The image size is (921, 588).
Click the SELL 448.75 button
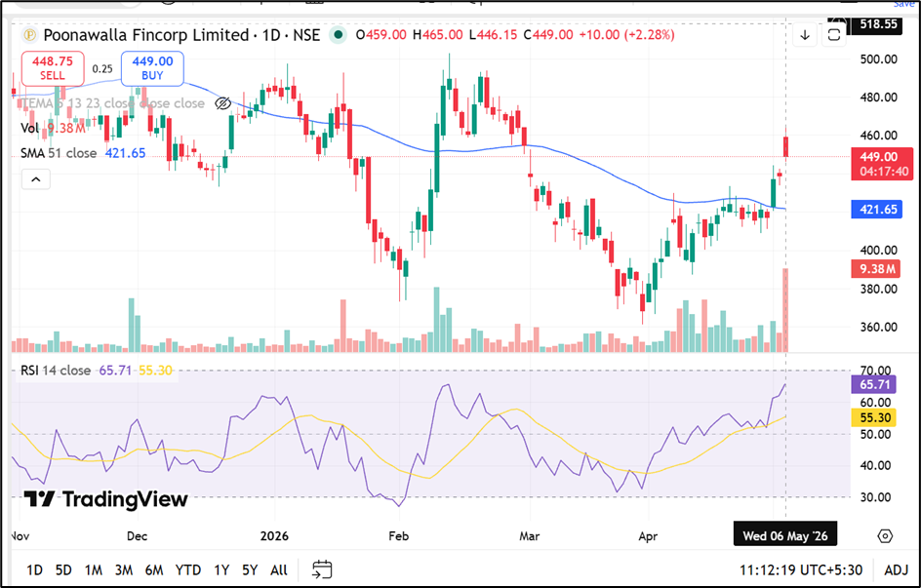(x=53, y=68)
